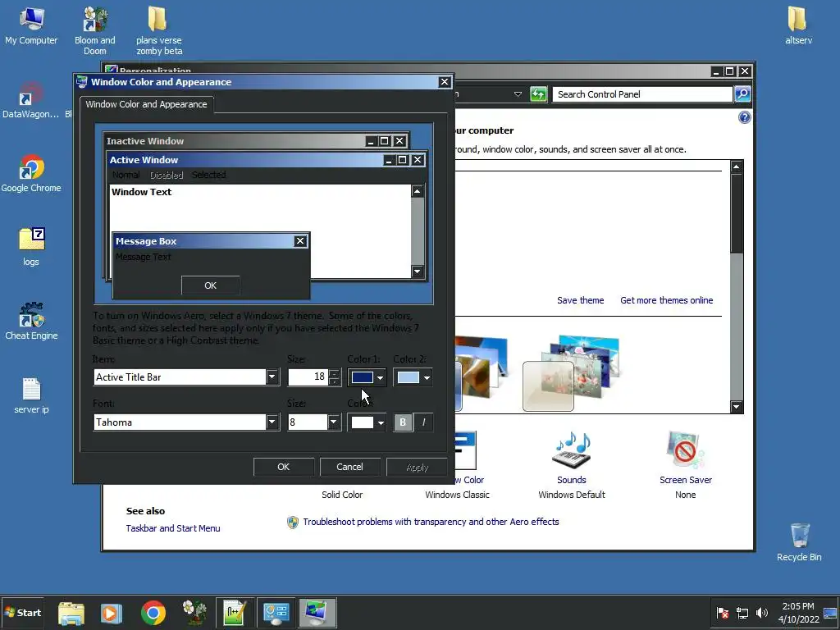Image resolution: width=840 pixels, height=630 pixels.
Task: Click OK in Window Color dialog
Action: 283,467
